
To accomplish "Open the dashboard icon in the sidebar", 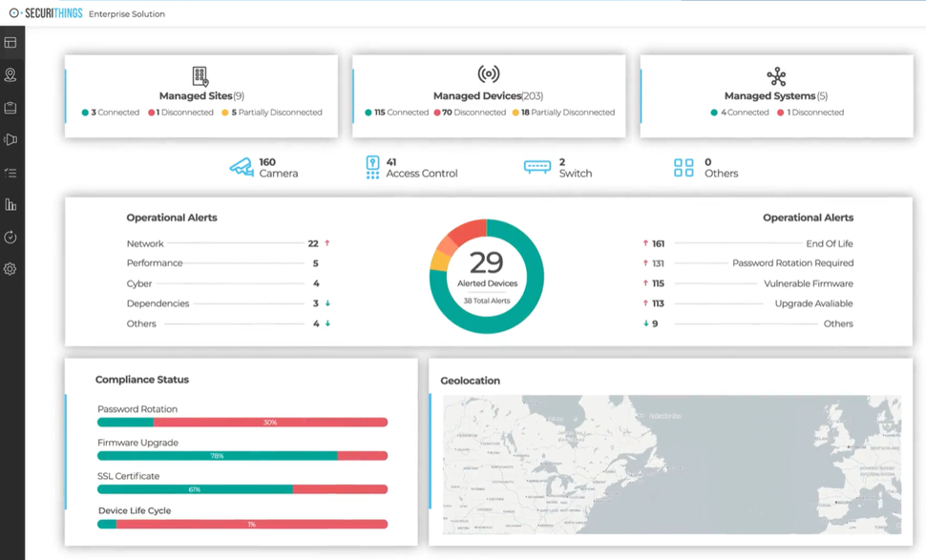I will pos(11,43).
